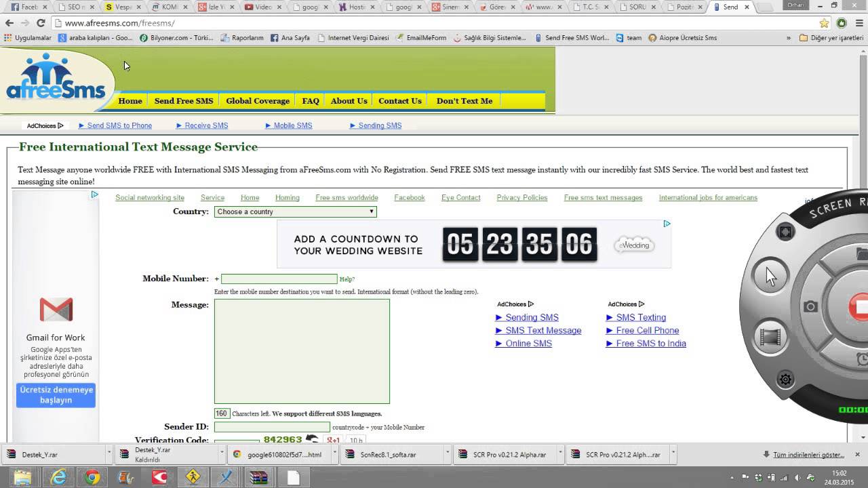Viewport: 868px width, 488px height.
Task: Refresh the verification code image
Action: click(312, 441)
